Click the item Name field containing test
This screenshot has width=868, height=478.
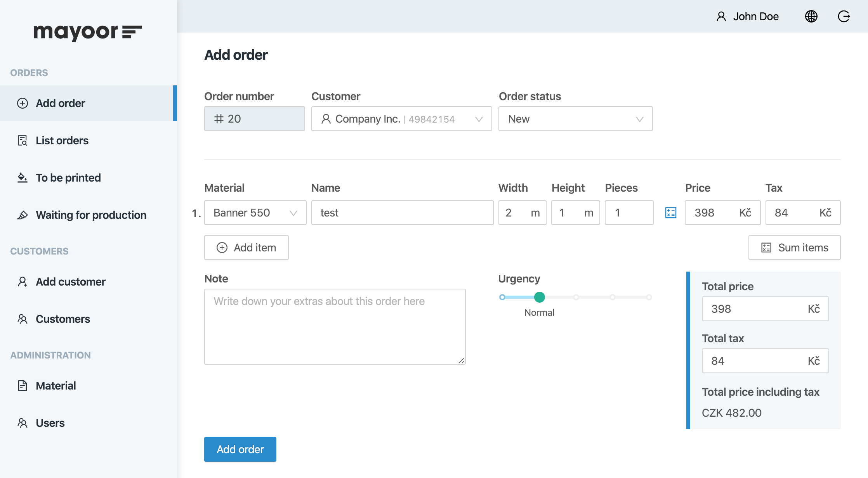pos(402,213)
